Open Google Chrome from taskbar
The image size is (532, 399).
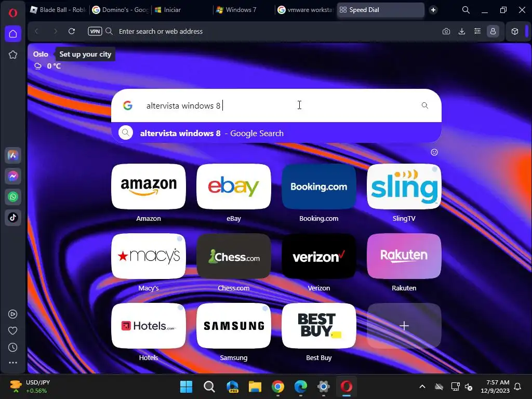click(278, 387)
